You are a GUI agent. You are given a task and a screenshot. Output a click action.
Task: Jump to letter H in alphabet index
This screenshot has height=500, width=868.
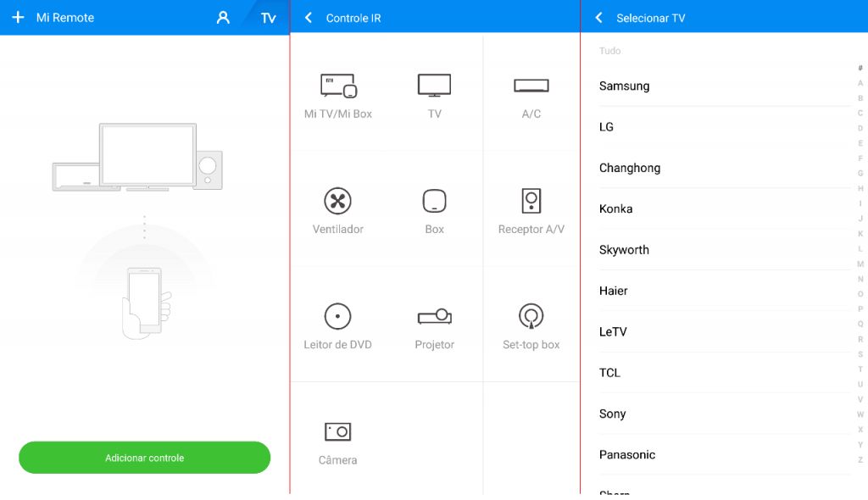(x=860, y=189)
